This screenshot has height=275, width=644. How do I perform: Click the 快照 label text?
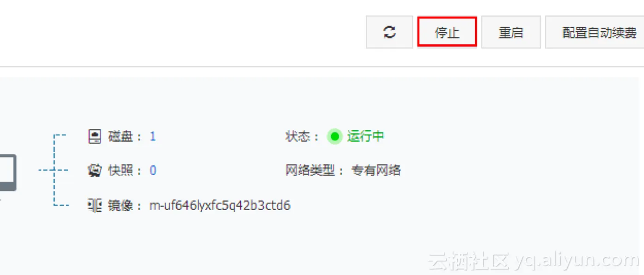pyautogui.click(x=121, y=171)
